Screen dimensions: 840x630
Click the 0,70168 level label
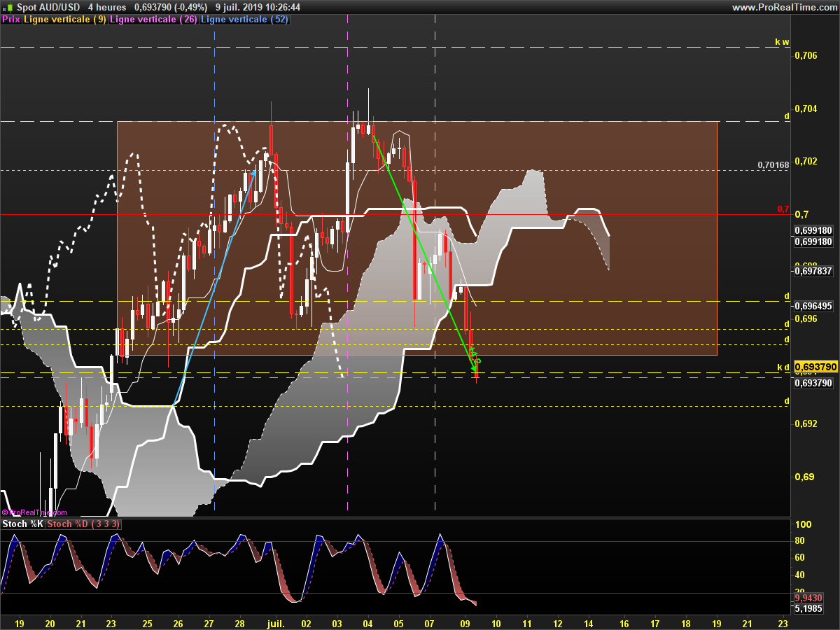point(773,165)
